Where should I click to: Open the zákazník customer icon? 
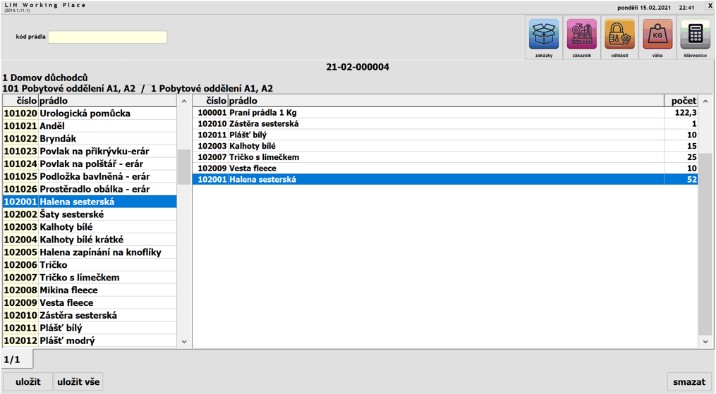point(581,34)
